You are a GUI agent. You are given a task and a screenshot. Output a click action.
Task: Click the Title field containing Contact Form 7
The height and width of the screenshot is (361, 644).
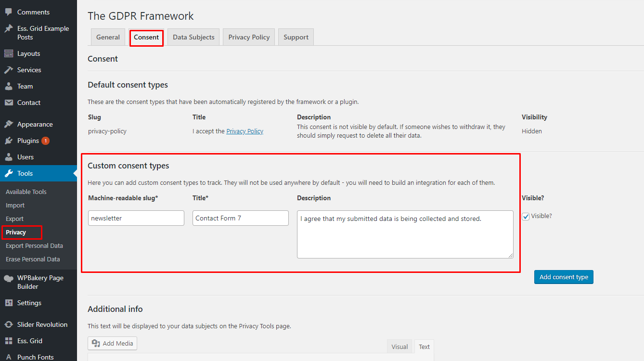click(240, 218)
